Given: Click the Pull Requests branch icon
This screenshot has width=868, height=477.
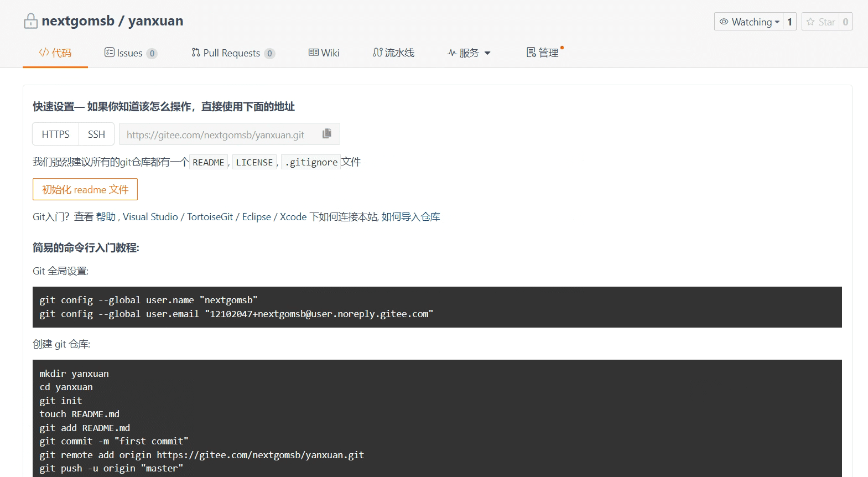Looking at the screenshot, I should [x=196, y=53].
